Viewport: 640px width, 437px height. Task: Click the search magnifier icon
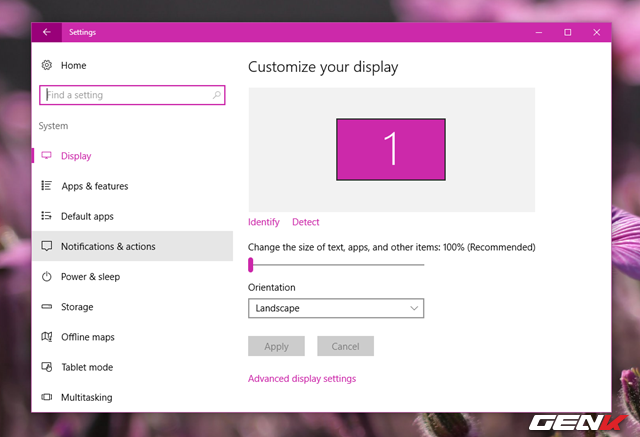(x=216, y=95)
